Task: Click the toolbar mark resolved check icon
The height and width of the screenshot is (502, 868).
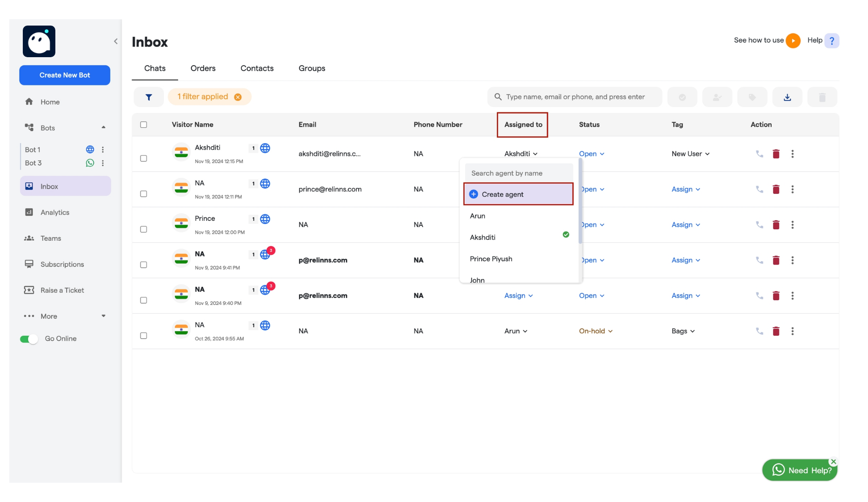Action: pos(682,97)
